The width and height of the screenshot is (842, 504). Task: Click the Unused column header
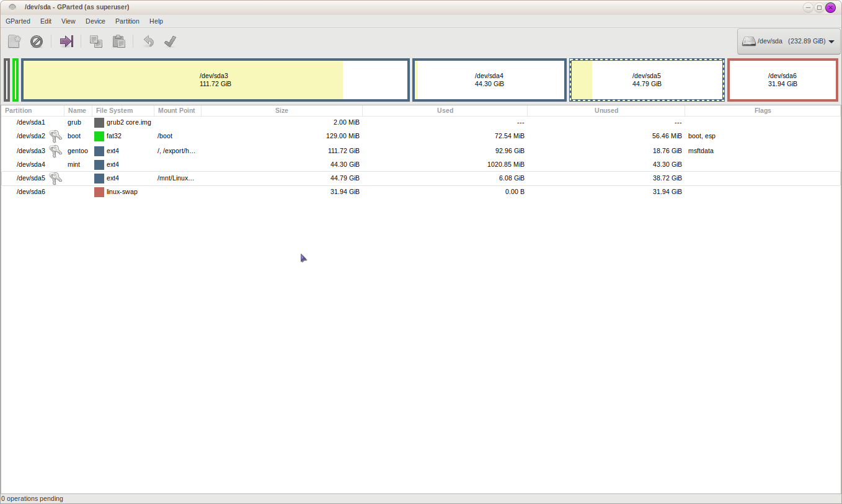[606, 110]
